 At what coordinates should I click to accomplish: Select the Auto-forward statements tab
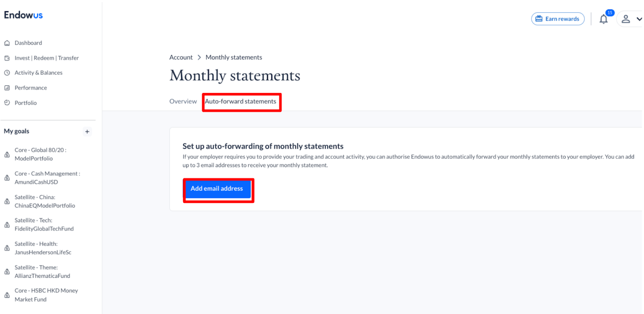coord(241,101)
